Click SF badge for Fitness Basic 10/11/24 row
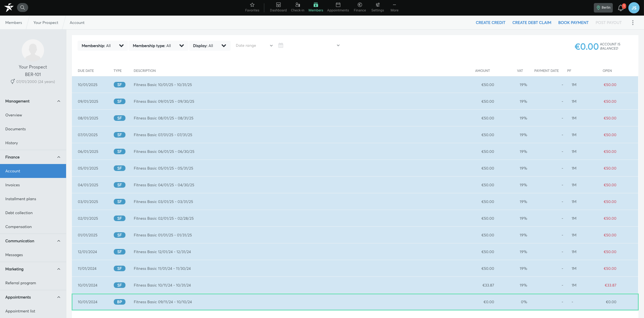The image size is (644, 318). pos(119,285)
